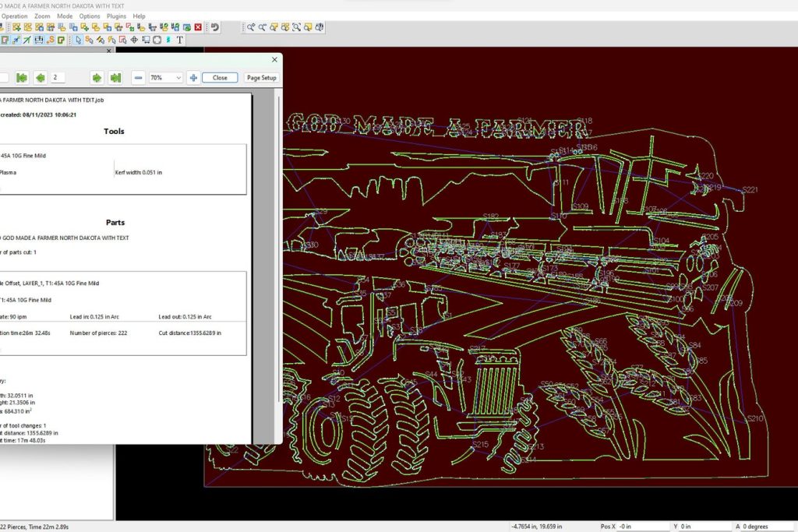Decrease preview zoom with minus button

click(x=138, y=78)
